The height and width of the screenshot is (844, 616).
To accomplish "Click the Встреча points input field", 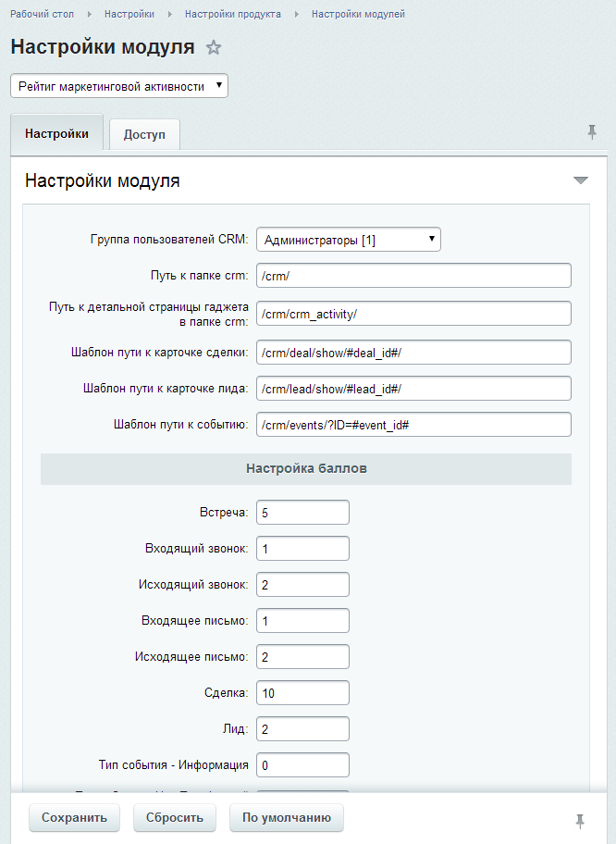I will coord(302,513).
